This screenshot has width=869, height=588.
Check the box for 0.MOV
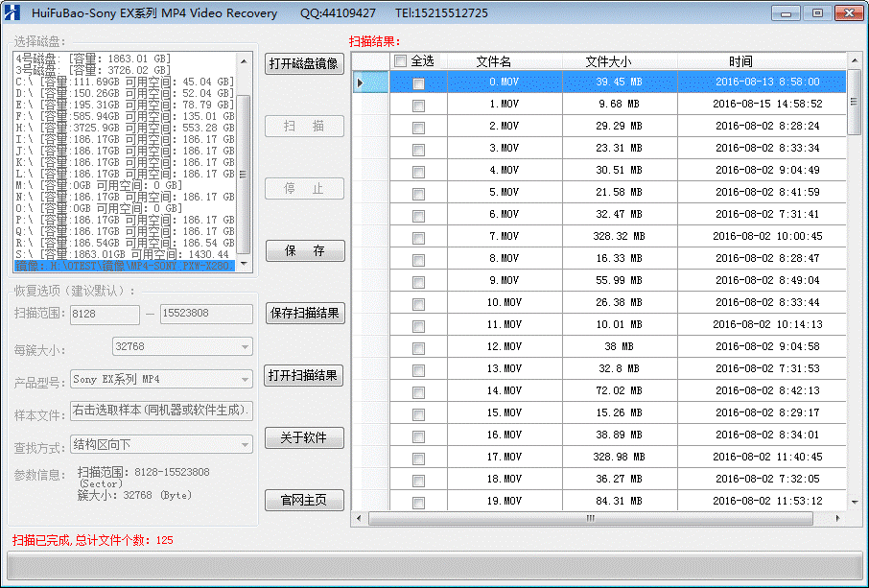click(x=418, y=83)
